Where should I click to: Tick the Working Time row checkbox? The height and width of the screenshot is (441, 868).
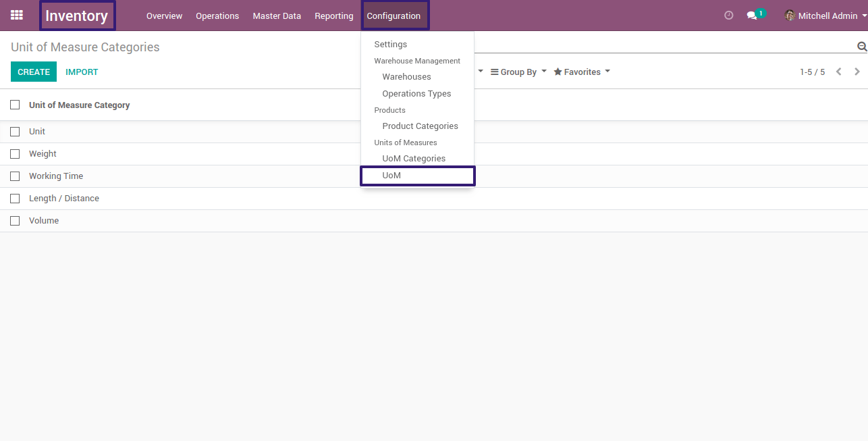(15, 176)
